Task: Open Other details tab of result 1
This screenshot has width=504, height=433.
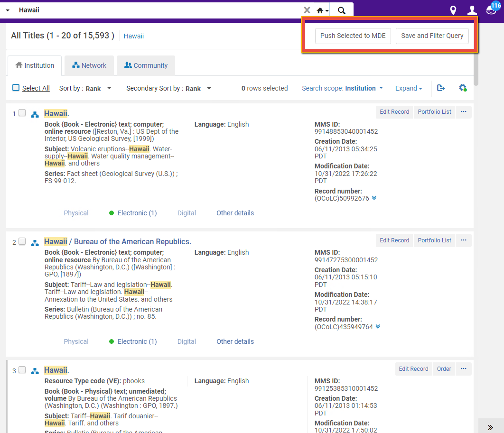Action: 235,213
